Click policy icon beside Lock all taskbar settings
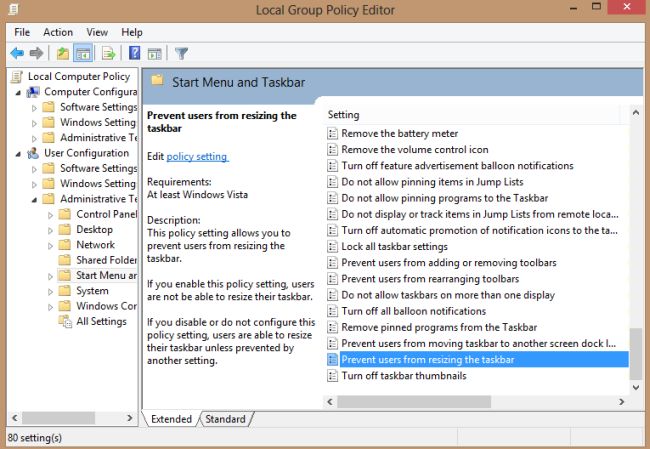650x449 pixels. click(x=332, y=247)
